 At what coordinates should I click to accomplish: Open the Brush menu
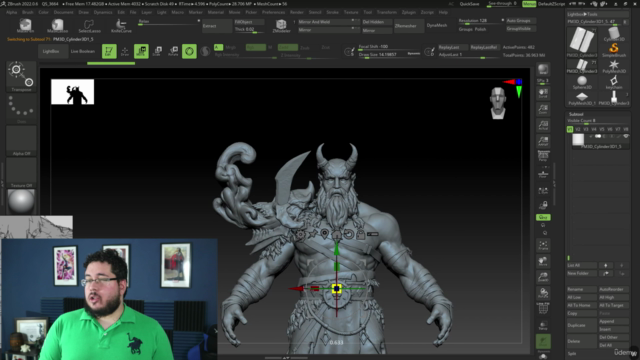point(28,12)
